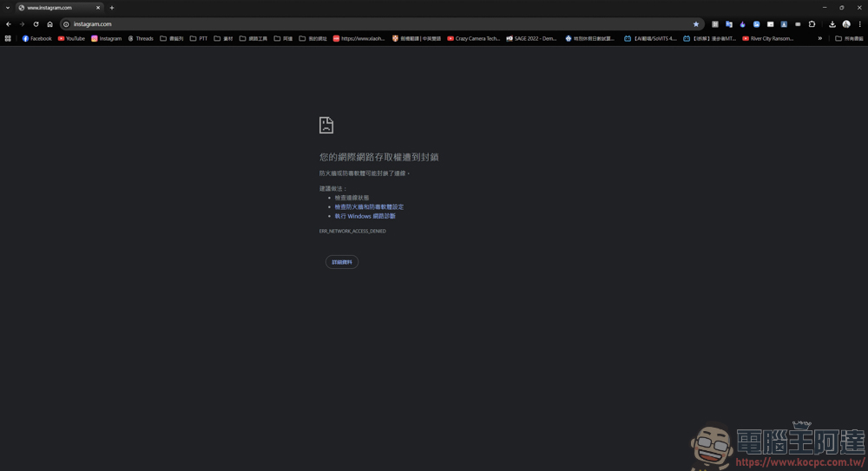
Task: Open the apps grid in bookmarks bar
Action: [8, 39]
